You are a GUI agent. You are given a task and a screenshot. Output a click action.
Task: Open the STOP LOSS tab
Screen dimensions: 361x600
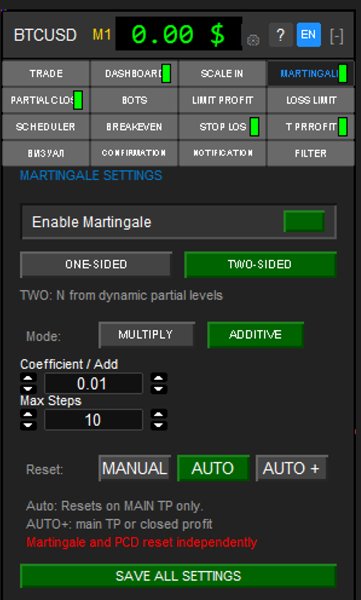pyautogui.click(x=222, y=127)
